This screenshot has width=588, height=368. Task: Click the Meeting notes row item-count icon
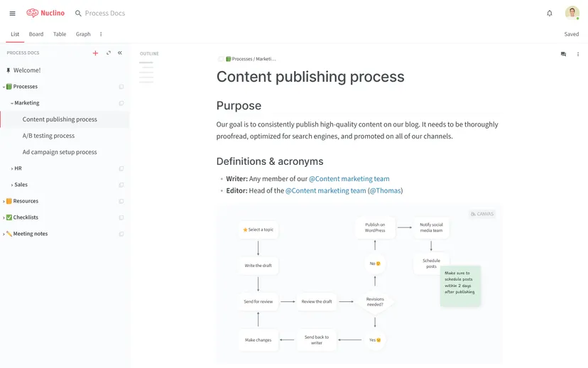(121, 234)
